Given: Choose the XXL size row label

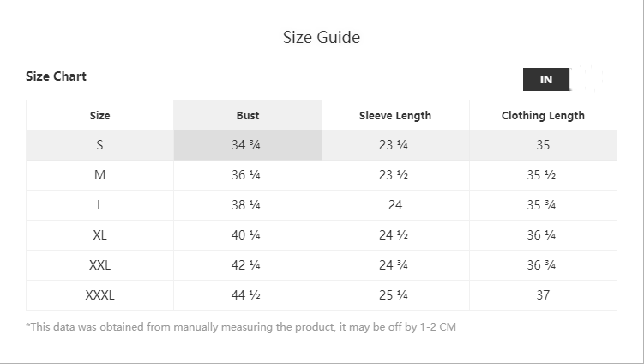Looking at the screenshot, I should 100,265.
